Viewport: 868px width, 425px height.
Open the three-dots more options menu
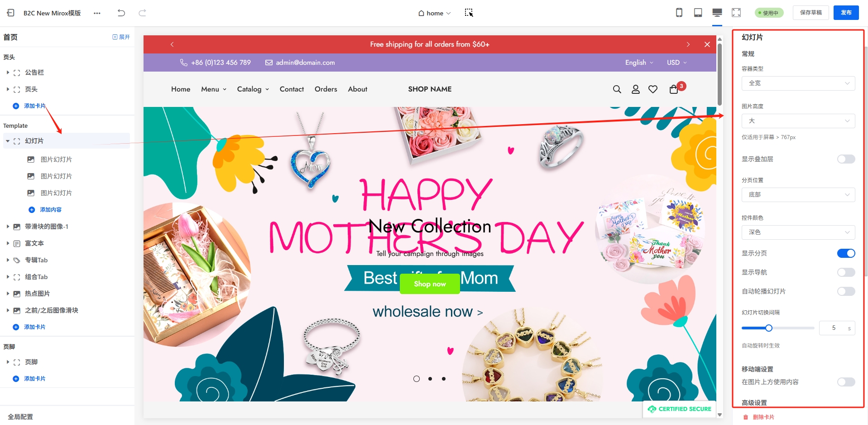pyautogui.click(x=97, y=13)
